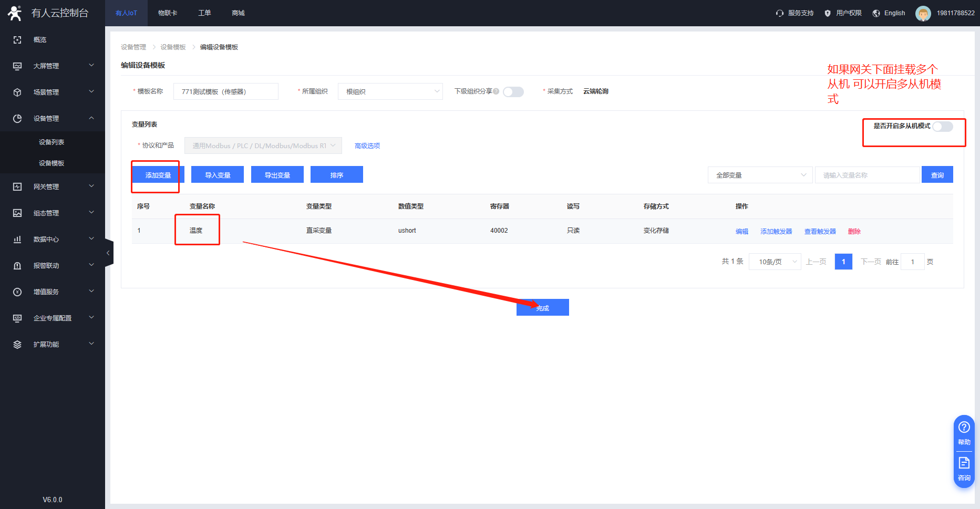Open the organization (所属组织) dropdown
Screen dimensions: 980x509
[x=390, y=91]
